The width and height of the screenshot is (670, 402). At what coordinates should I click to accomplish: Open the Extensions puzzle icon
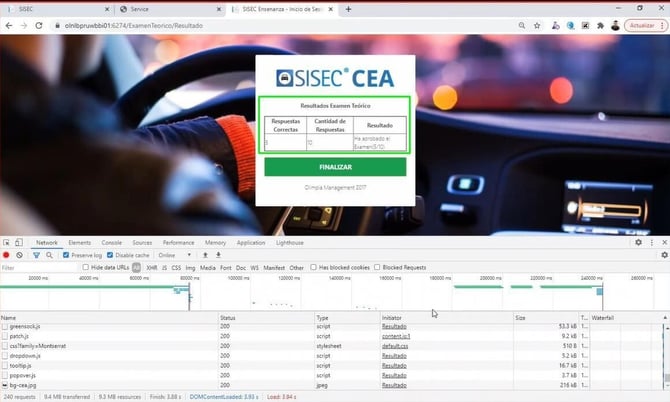600,26
